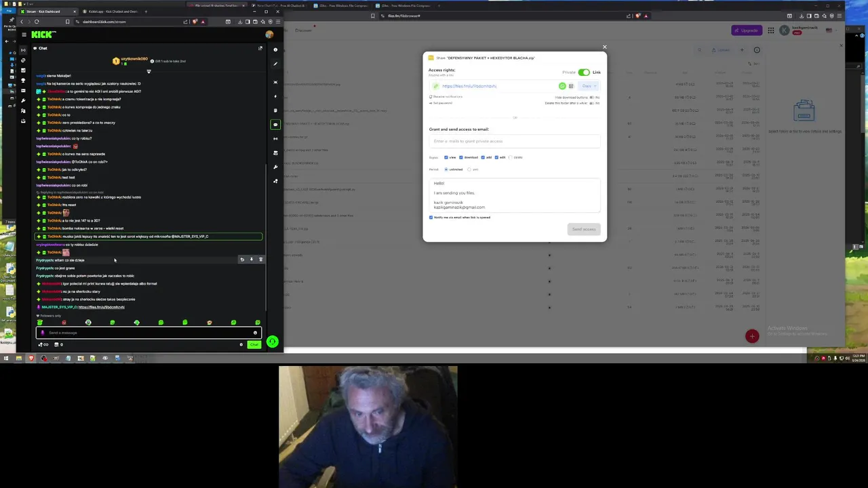Screen dimensions: 868x488
Task: Go back in the Kick browser window
Action: (x=21, y=22)
